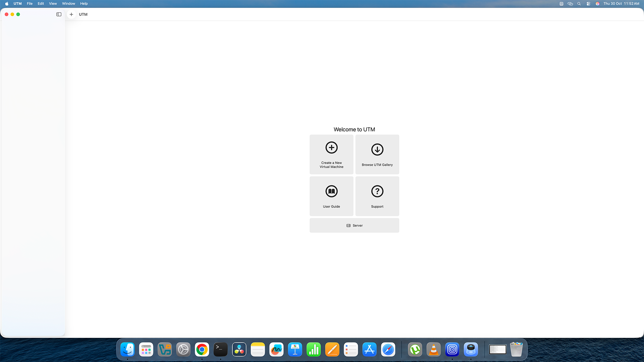Open the Apple menu
Screen dimensions: 644x362
[x=6, y=4]
